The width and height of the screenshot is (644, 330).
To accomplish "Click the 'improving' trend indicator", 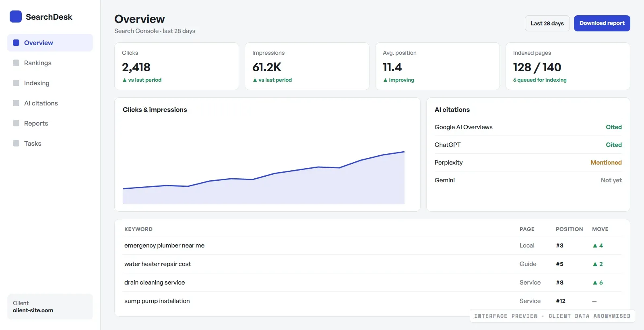I will coord(398,80).
